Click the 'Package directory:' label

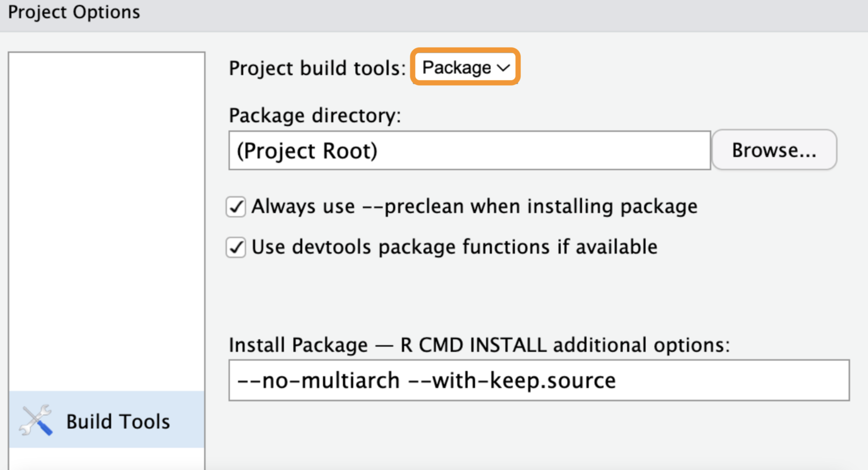point(315,115)
